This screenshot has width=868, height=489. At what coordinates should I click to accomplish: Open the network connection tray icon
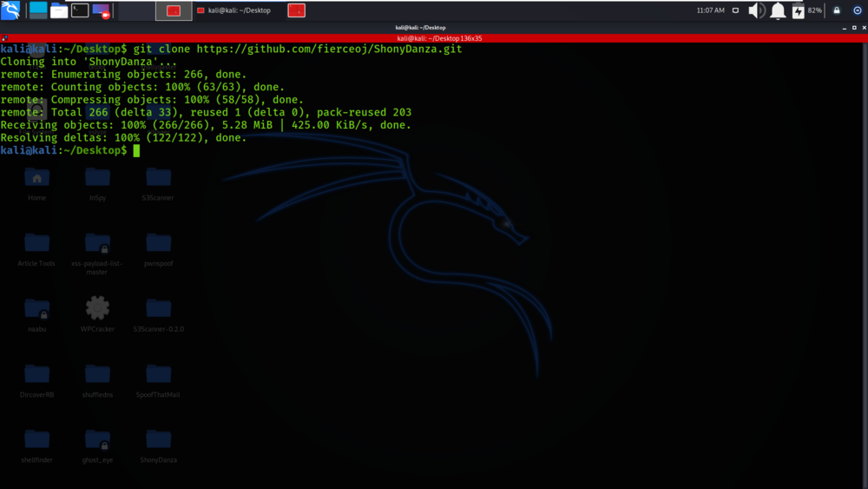point(736,10)
